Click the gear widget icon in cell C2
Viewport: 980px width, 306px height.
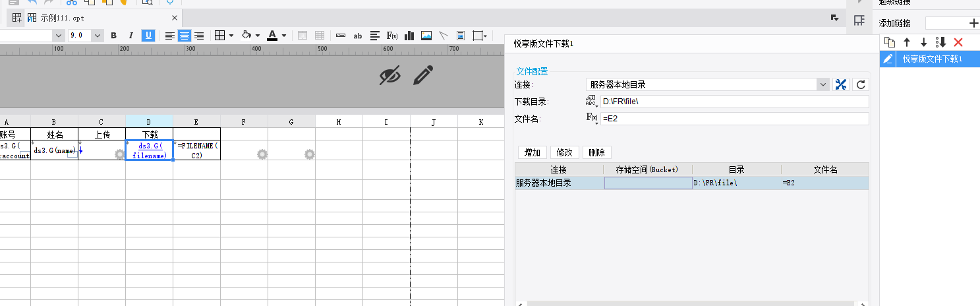click(x=119, y=154)
